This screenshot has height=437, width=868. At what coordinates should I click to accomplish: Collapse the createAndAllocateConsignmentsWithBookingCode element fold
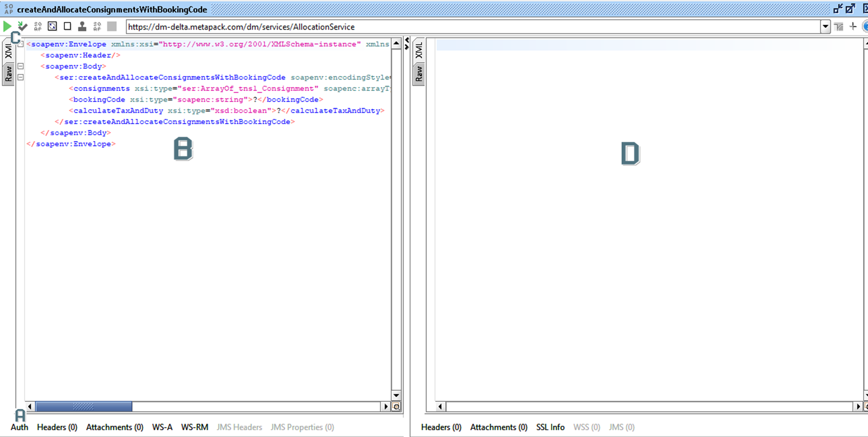[21, 77]
